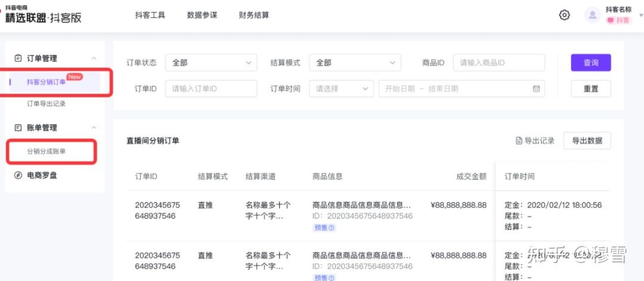The image size is (644, 281).
Task: Click first row ¥88,888,888.88 amount
Action: tap(459, 205)
